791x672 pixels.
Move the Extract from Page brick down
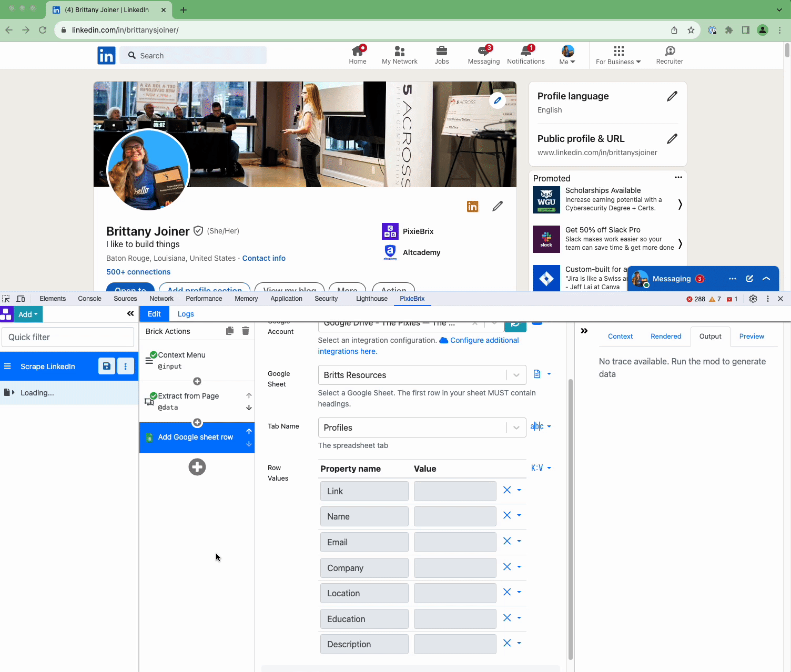point(249,408)
